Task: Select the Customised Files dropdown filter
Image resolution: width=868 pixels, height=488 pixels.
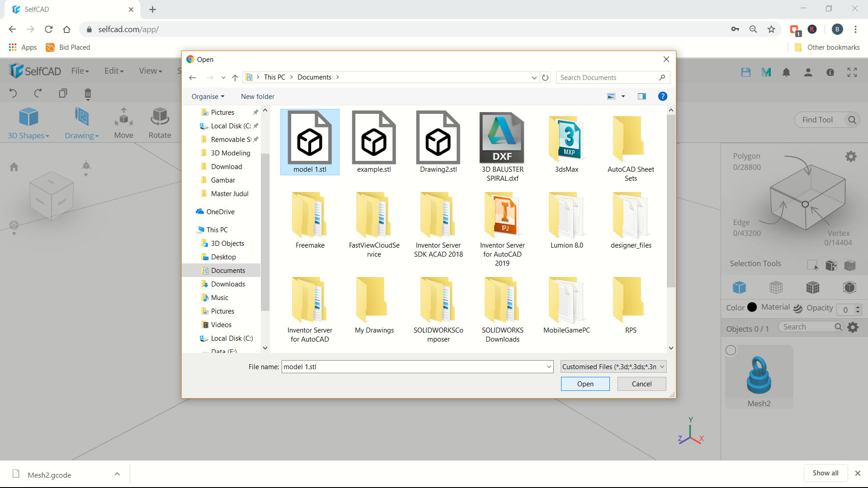Action: point(613,366)
